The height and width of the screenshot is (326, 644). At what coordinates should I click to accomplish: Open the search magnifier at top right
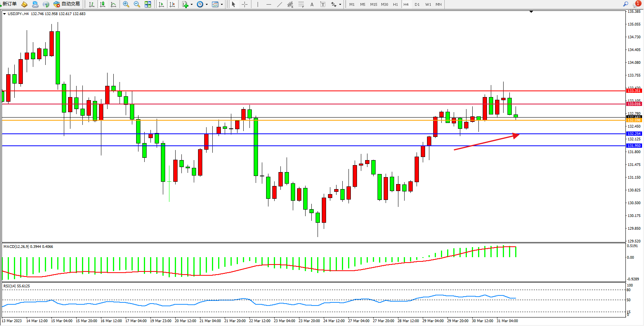(x=625, y=4)
